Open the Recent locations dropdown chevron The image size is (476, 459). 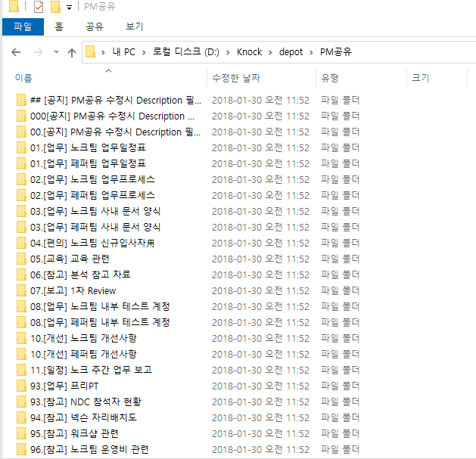click(55, 52)
